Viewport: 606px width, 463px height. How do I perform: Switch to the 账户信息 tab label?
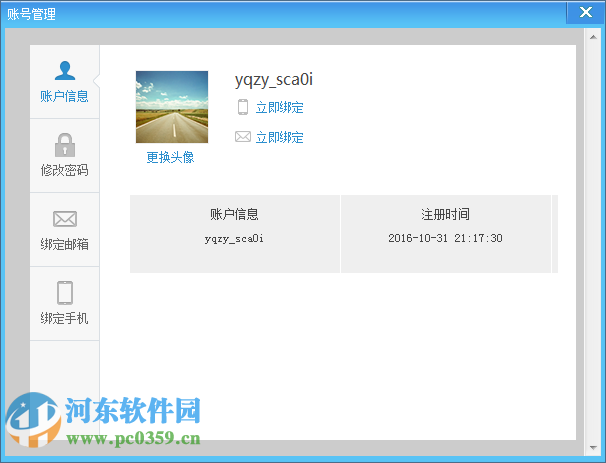tap(65, 96)
